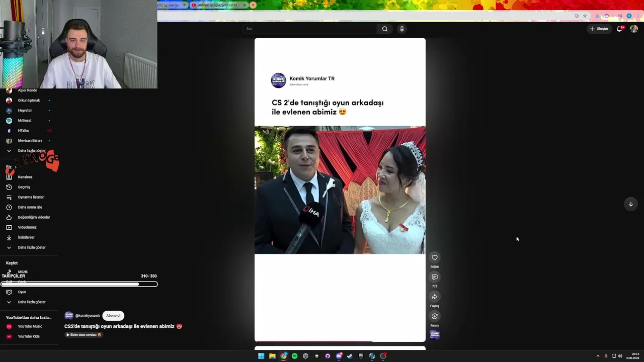The image size is (644, 362).
Task: Open YouTube notifications bell
Action: [619, 29]
